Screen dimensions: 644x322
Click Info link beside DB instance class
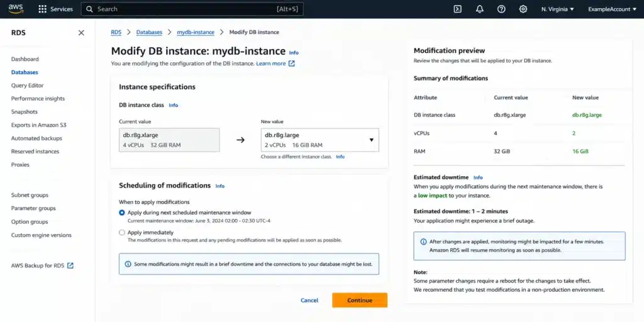(174, 106)
